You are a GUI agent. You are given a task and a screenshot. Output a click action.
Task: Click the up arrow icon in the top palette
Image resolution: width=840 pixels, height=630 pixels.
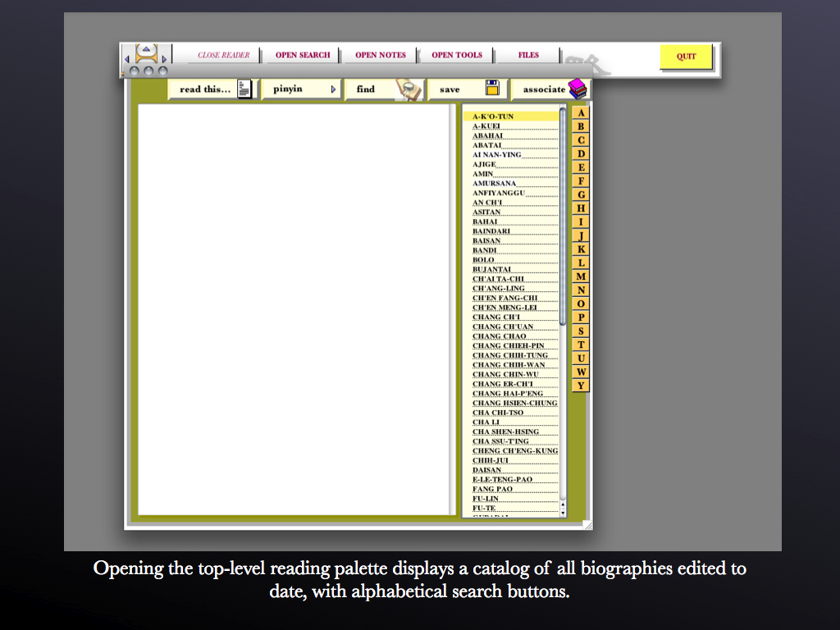coord(146,49)
